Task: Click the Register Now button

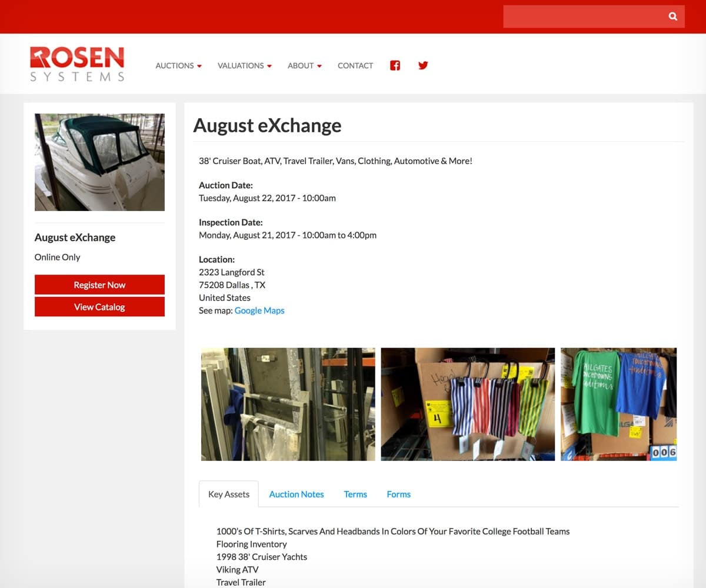Action: tap(99, 285)
